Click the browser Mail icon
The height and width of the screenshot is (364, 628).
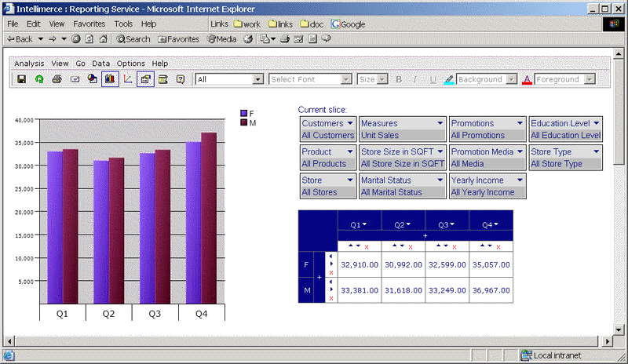(265, 39)
